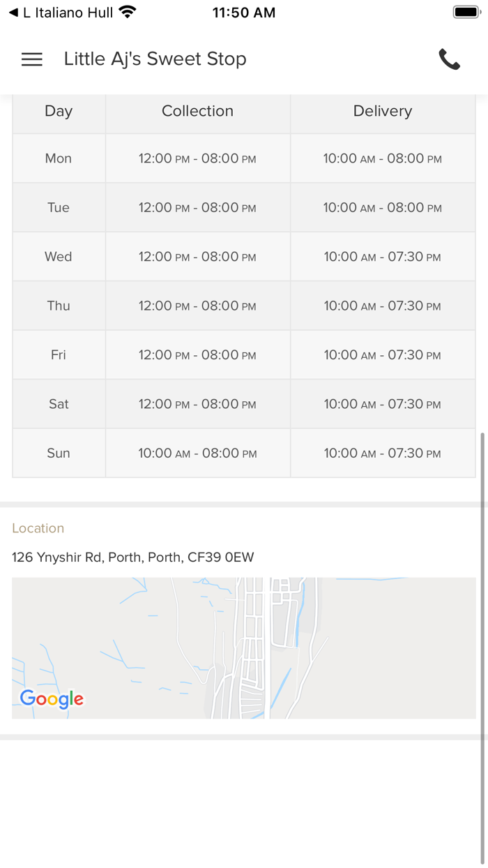Viewport: 488px width, 868px height.
Task: Tap the Day column header
Action: 59,111
